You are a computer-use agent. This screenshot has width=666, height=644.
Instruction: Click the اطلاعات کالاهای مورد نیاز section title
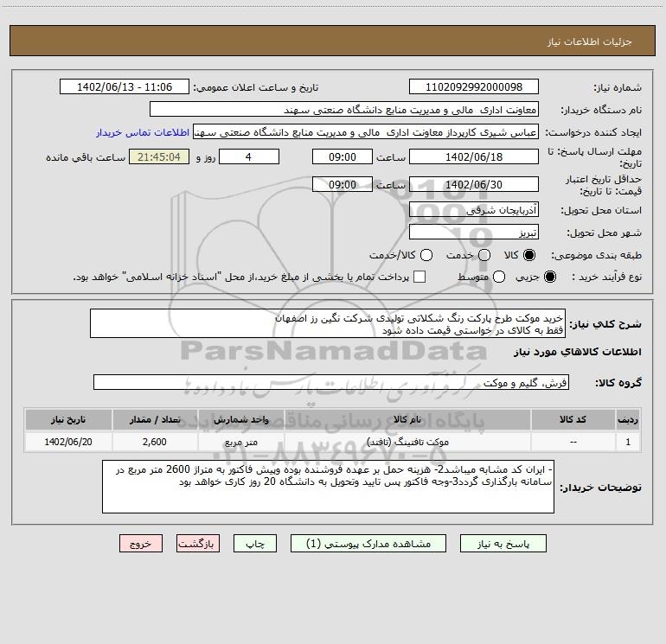pyautogui.click(x=577, y=352)
